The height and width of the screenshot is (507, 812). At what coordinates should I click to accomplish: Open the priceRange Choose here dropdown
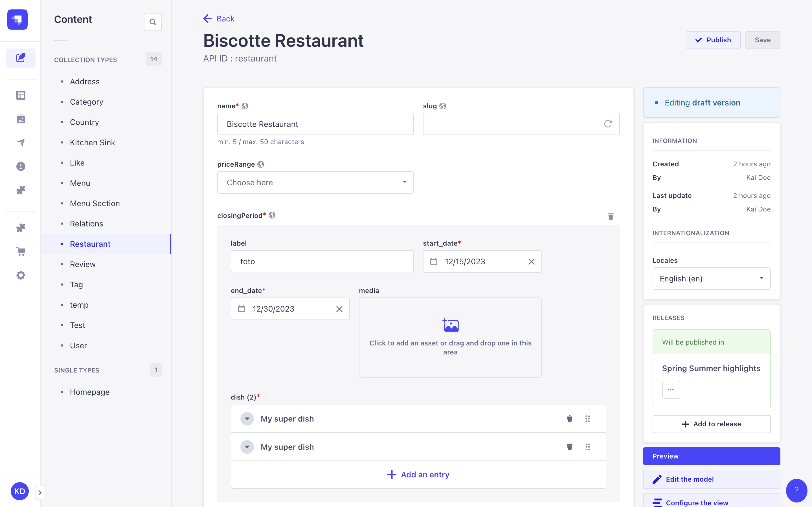pos(315,182)
